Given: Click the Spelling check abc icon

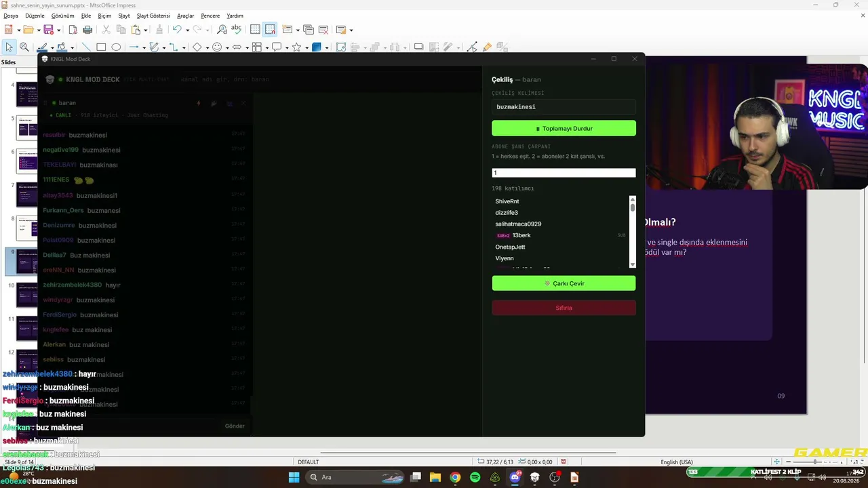Looking at the screenshot, I should [236, 29].
